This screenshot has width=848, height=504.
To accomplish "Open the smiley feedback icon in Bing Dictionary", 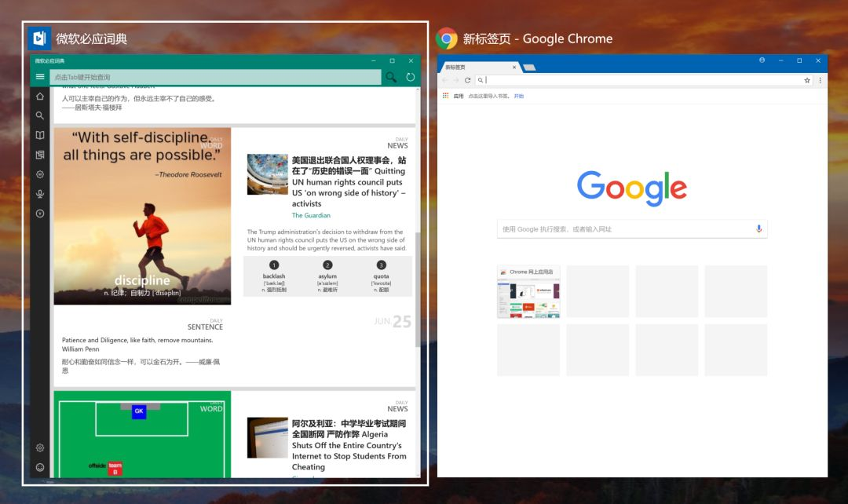I will [x=40, y=467].
